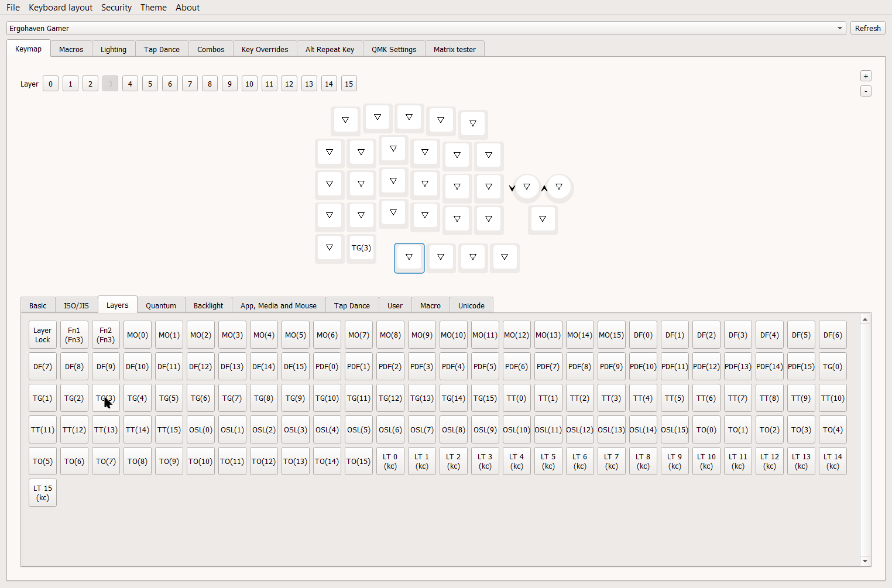Select layer 7
Viewport: 892px width, 588px height.
click(x=190, y=84)
